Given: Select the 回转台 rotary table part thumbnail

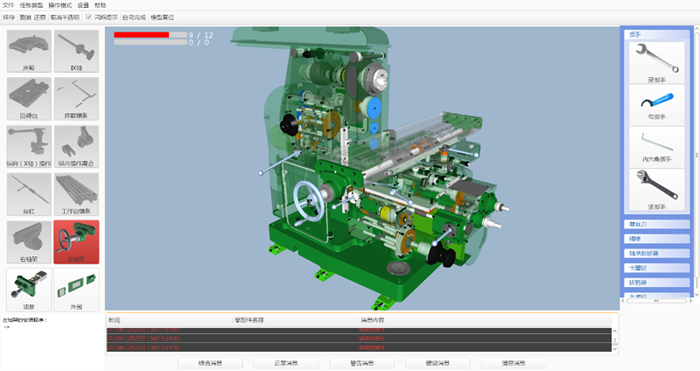Looking at the screenshot, I should (x=29, y=99).
